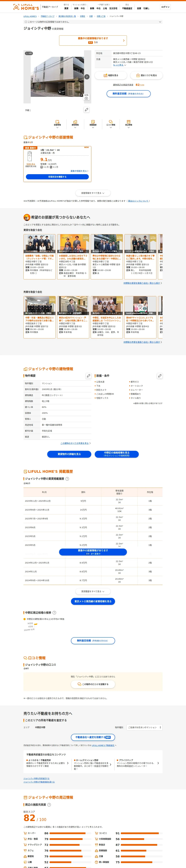186x868 pixels.
Task: Click 地図を見る button
Action: (x=111, y=76)
